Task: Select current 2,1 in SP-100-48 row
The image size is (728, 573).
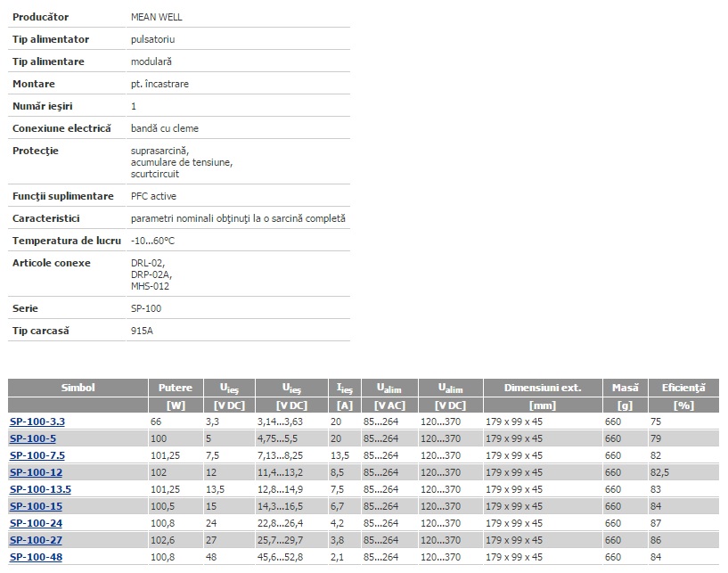Action: click(337, 557)
